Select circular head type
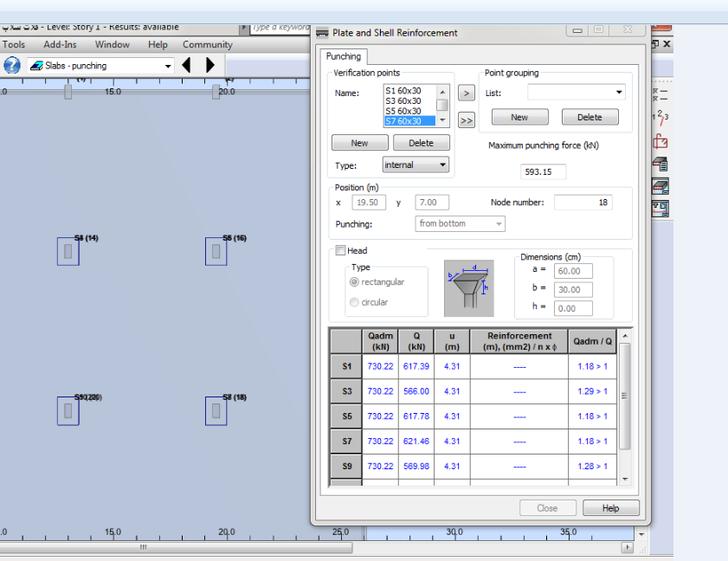 point(354,302)
